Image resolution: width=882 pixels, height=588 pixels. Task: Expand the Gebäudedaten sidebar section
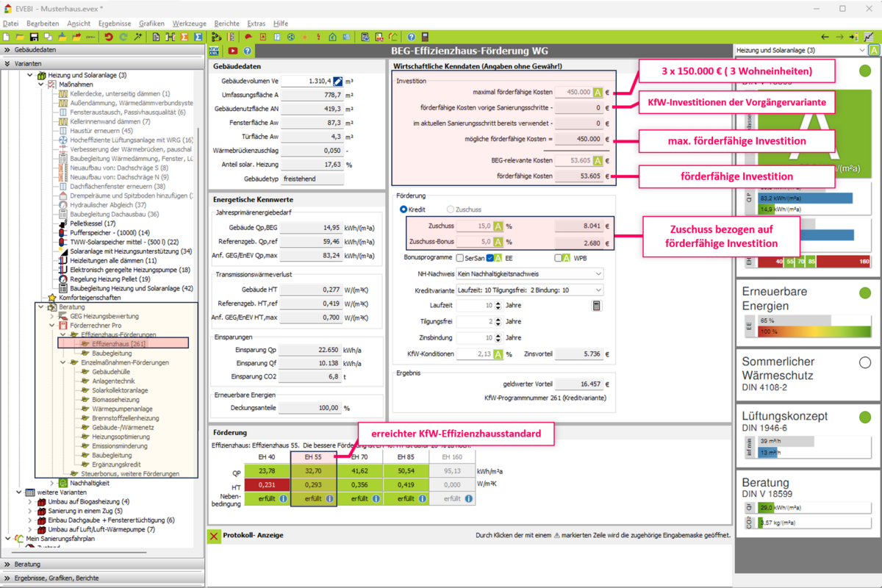pos(101,50)
